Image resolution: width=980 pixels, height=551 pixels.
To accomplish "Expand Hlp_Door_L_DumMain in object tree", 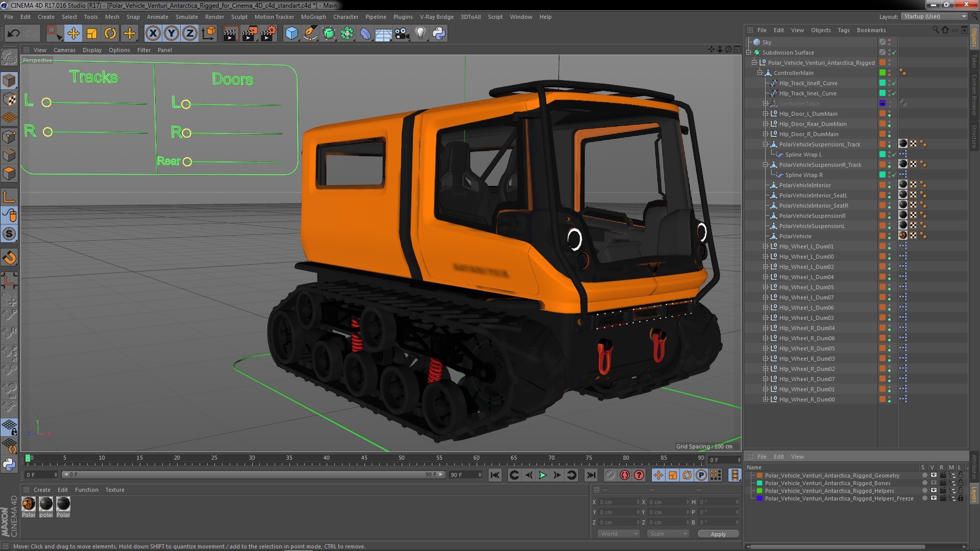I will (x=766, y=114).
